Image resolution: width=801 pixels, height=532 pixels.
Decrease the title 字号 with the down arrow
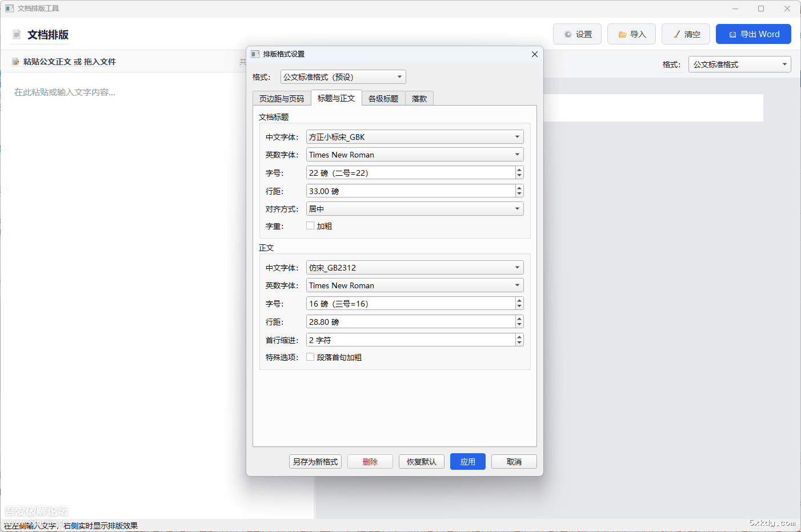[519, 176]
